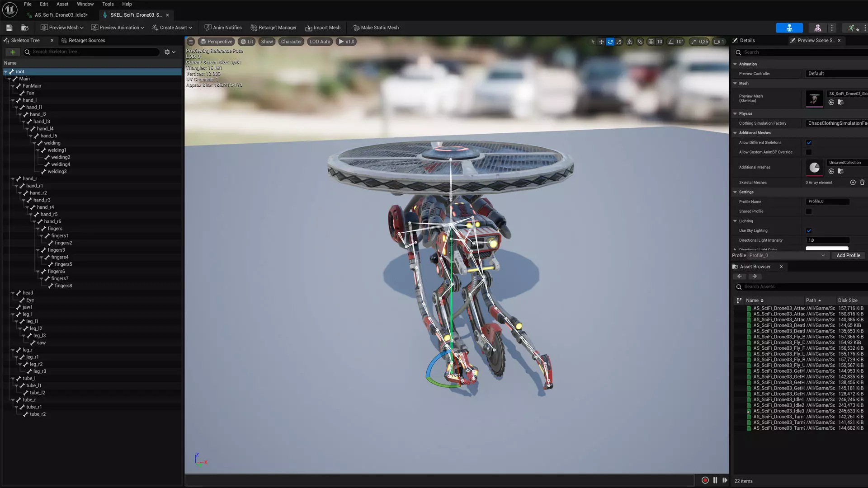Browse to Preview Mesh in Content Browser
Screen dimensions: 868x488
tap(840, 103)
